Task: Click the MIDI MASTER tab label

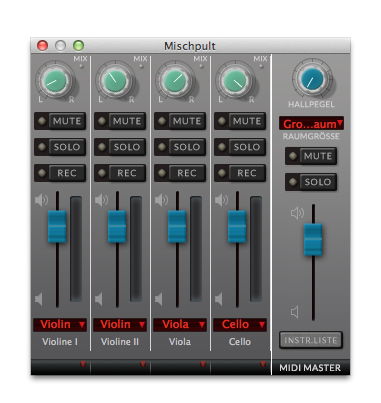Action: point(310,368)
